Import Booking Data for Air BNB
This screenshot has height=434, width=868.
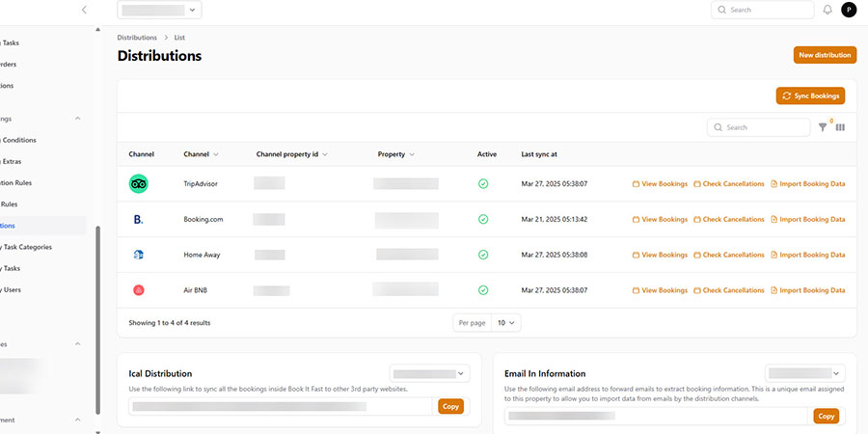[808, 290]
